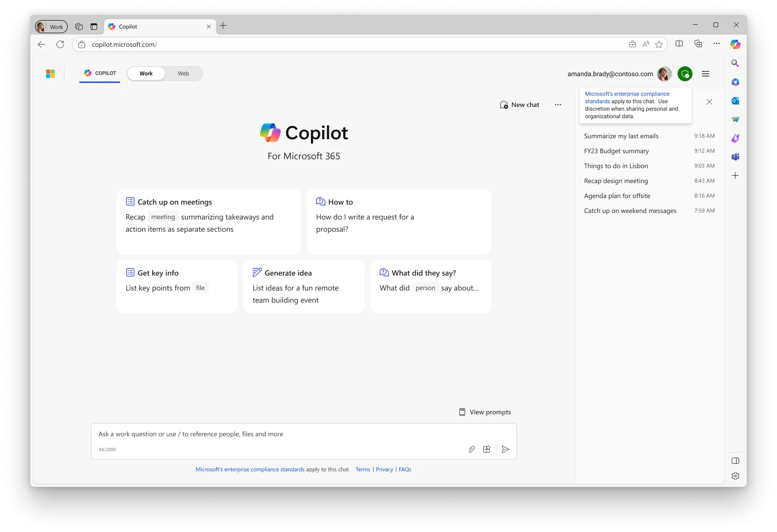Click inside the ask-a-work-question input field
This screenshot has width=777, height=532.
(x=280, y=434)
